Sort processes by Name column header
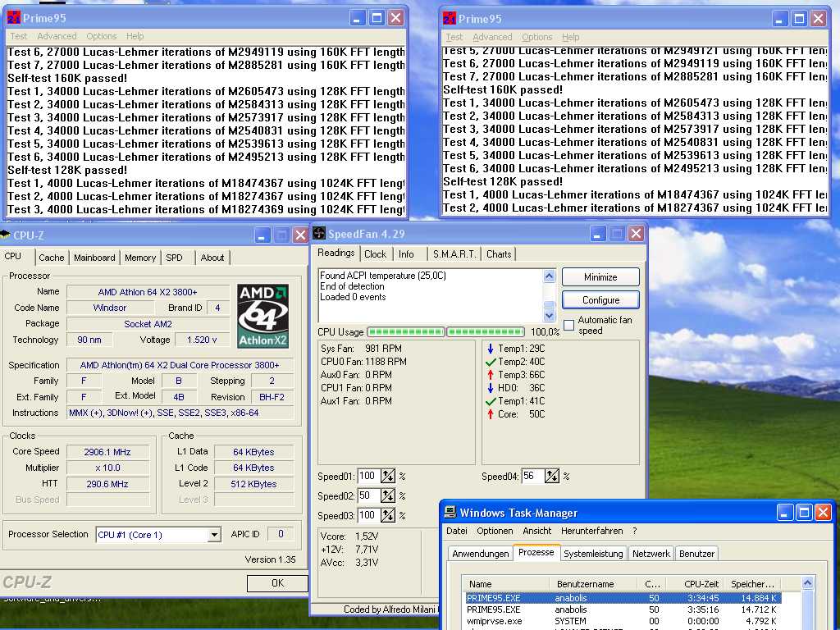This screenshot has width=840, height=630. pyautogui.click(x=507, y=584)
